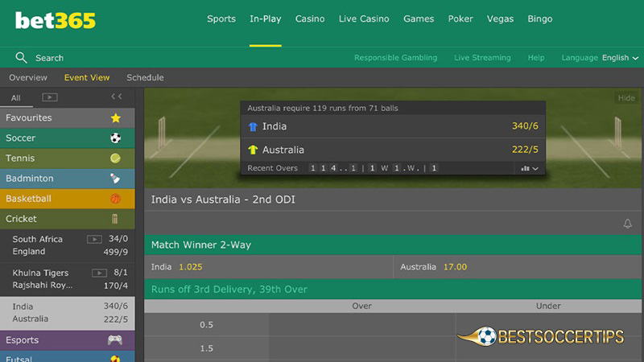Filter sidebar by live streaming video icon
Screen dimensions: 644x362
[50, 97]
